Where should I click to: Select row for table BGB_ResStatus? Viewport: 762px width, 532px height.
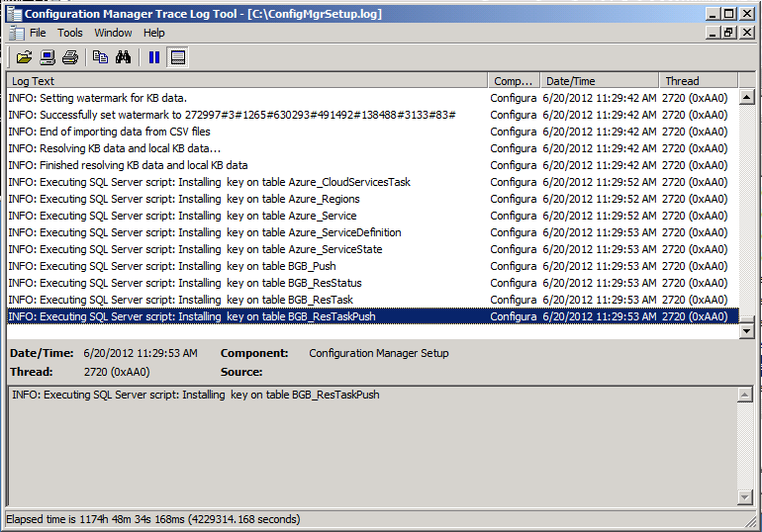tap(373, 283)
